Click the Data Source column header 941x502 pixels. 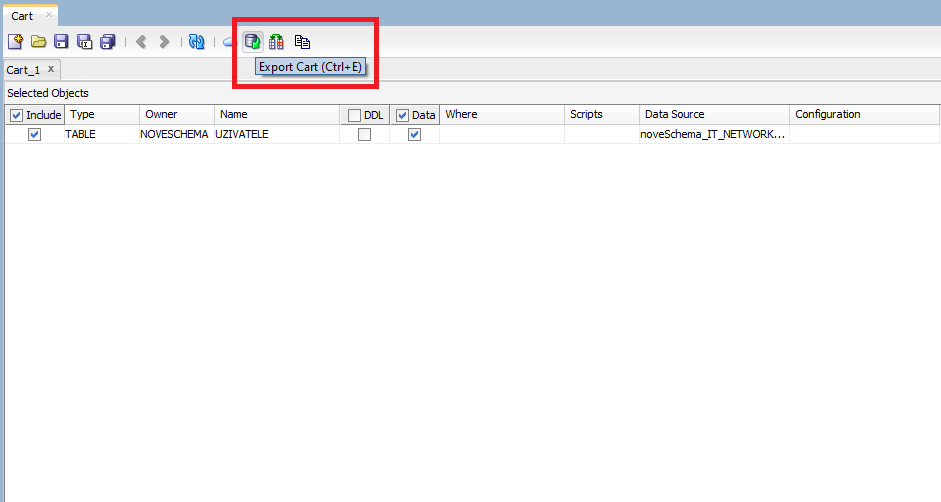pyautogui.click(x=714, y=114)
